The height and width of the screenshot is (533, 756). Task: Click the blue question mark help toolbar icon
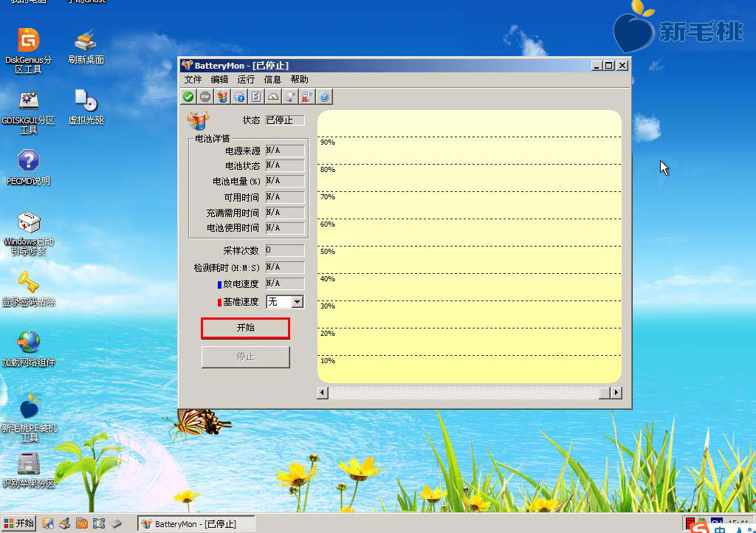point(325,97)
